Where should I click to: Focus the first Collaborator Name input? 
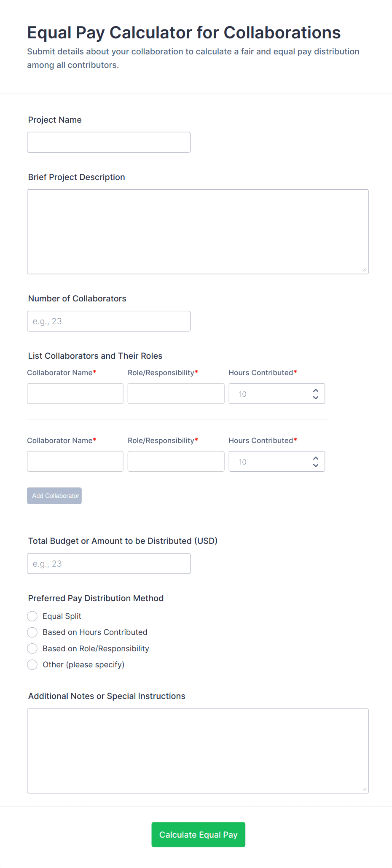(75, 394)
